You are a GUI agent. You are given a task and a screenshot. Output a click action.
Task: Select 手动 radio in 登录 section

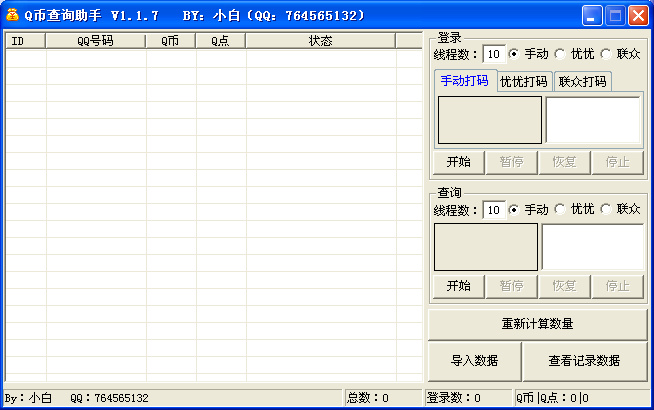point(529,54)
